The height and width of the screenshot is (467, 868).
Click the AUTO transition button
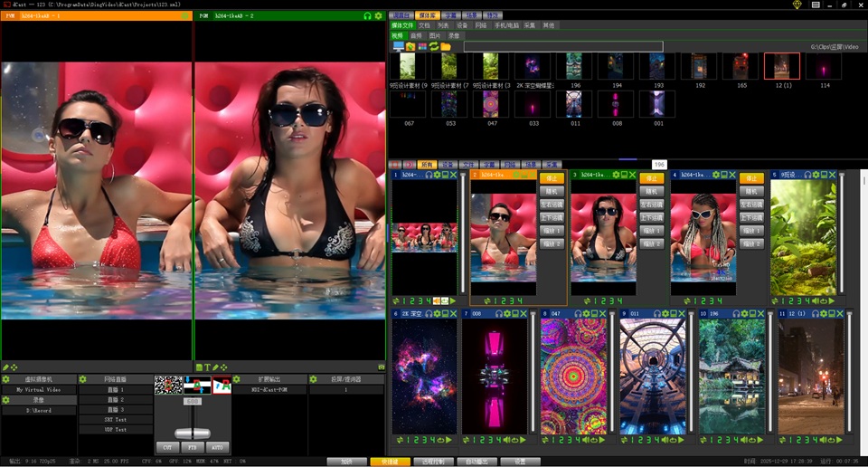(217, 447)
